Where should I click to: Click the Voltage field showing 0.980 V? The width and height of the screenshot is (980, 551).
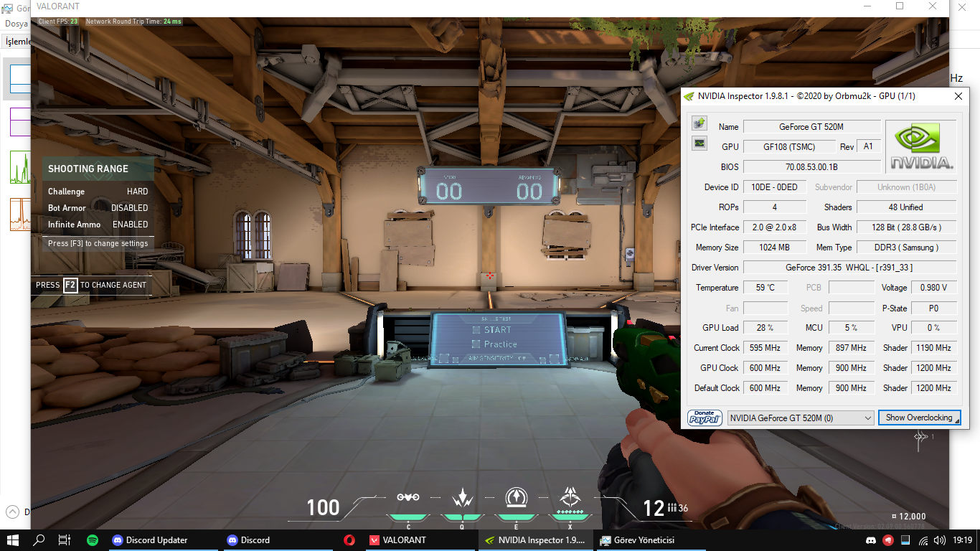[933, 288]
